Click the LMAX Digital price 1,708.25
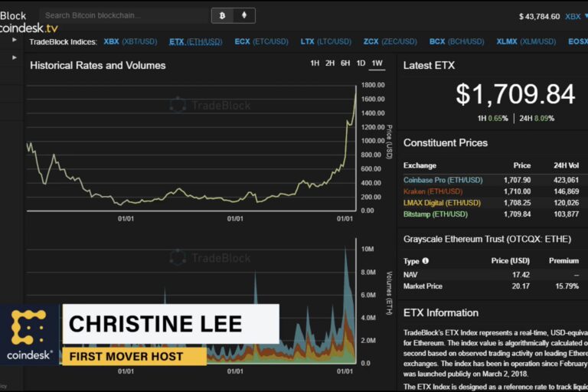588x392 pixels. click(517, 203)
